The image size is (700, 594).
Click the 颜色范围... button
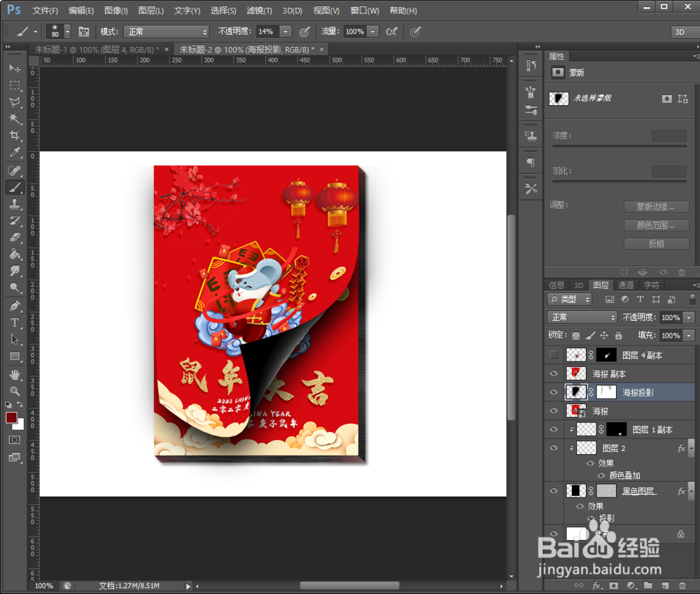(656, 226)
